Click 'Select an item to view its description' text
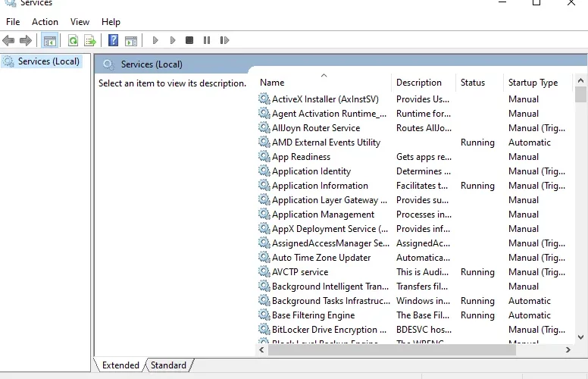The width and height of the screenshot is (588, 379). pos(172,83)
